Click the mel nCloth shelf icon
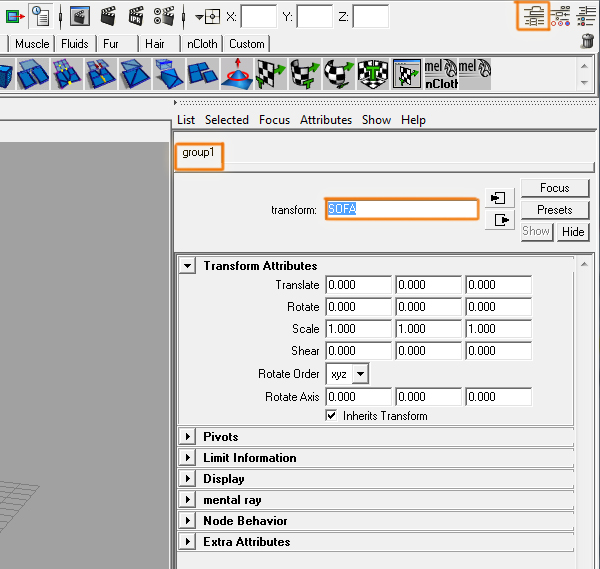600x569 pixels. coord(440,74)
